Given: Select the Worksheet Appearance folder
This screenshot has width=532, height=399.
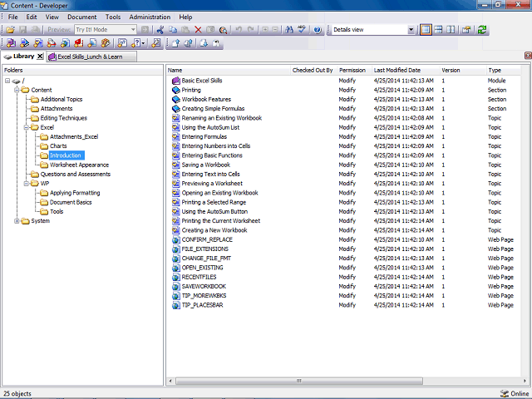Looking at the screenshot, I should click(80, 165).
